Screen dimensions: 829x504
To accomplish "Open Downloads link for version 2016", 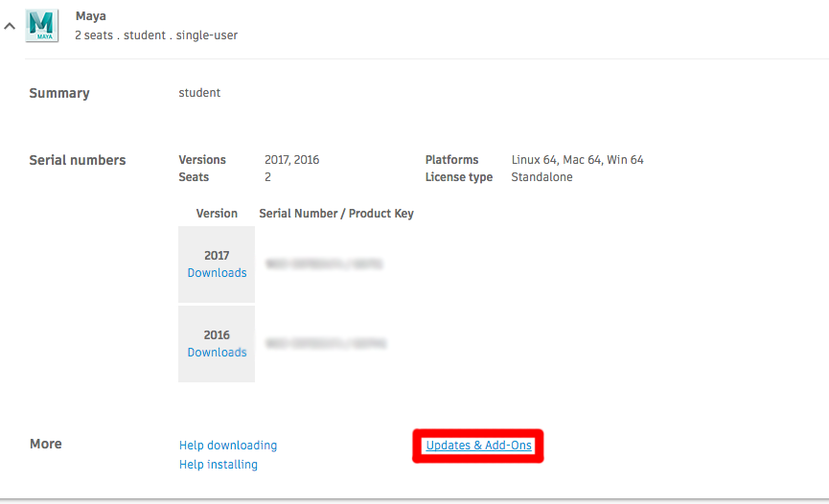I will [x=217, y=353].
